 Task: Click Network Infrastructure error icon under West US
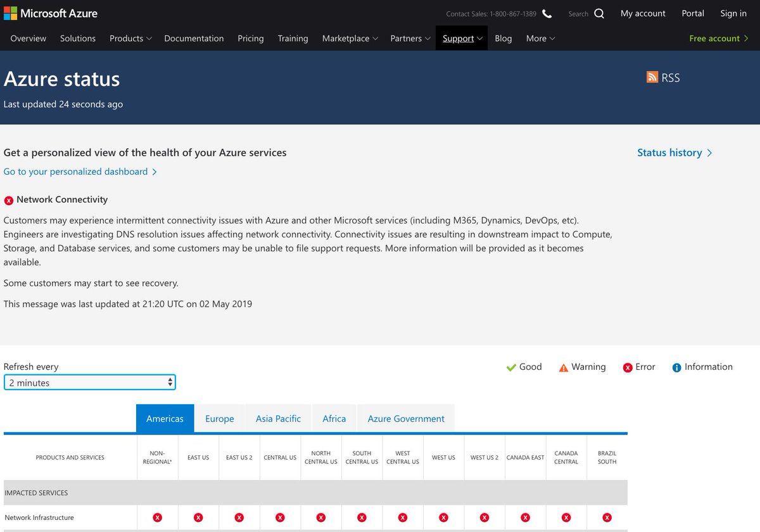(443, 517)
